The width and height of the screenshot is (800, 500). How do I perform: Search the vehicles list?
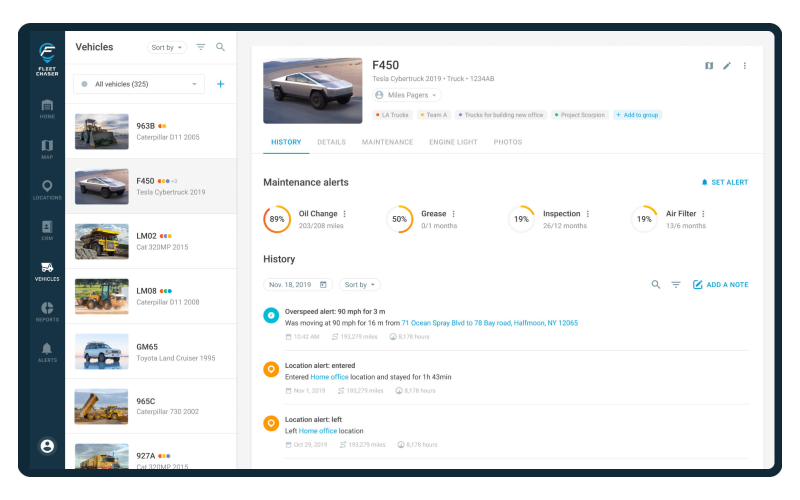pos(220,47)
